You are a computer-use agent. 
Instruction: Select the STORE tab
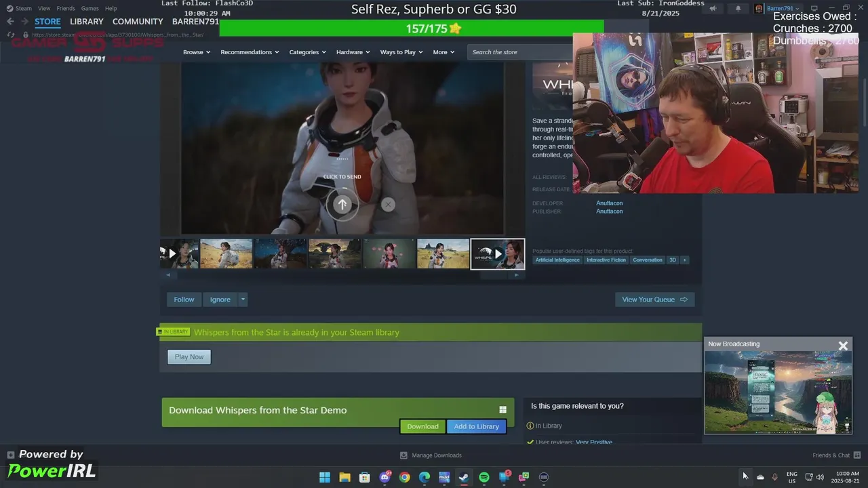47,22
